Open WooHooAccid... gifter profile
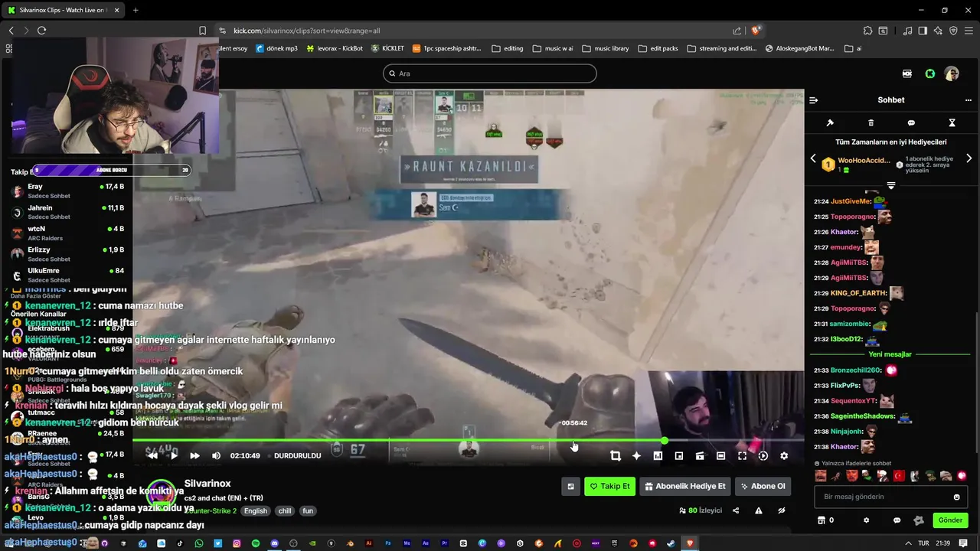This screenshot has width=980, height=551. click(x=864, y=161)
